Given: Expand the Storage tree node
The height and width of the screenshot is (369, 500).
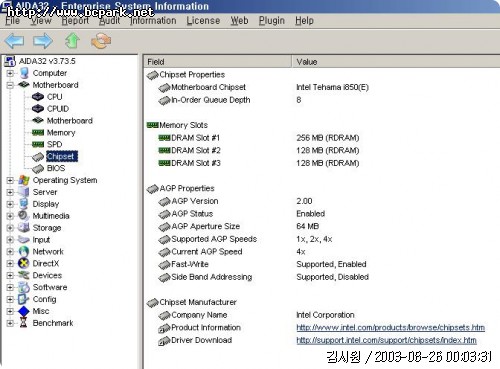Looking at the screenshot, I should (x=10, y=228).
